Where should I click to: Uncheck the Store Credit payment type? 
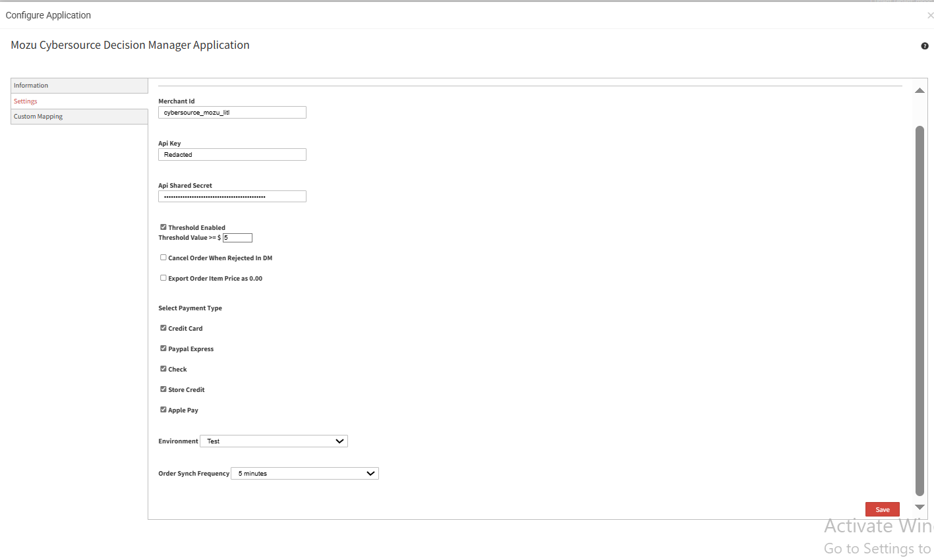tap(163, 389)
